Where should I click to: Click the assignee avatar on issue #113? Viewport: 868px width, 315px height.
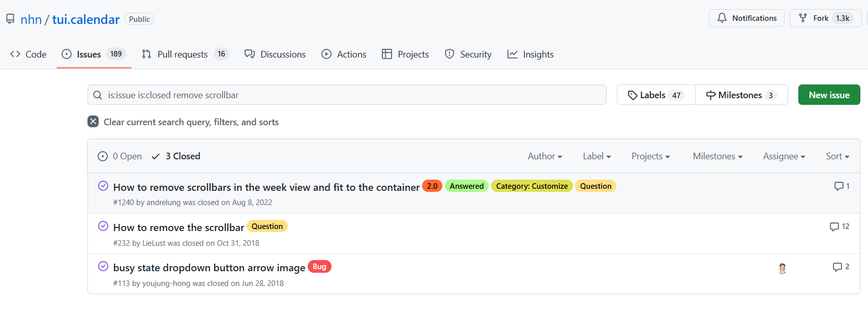click(782, 269)
